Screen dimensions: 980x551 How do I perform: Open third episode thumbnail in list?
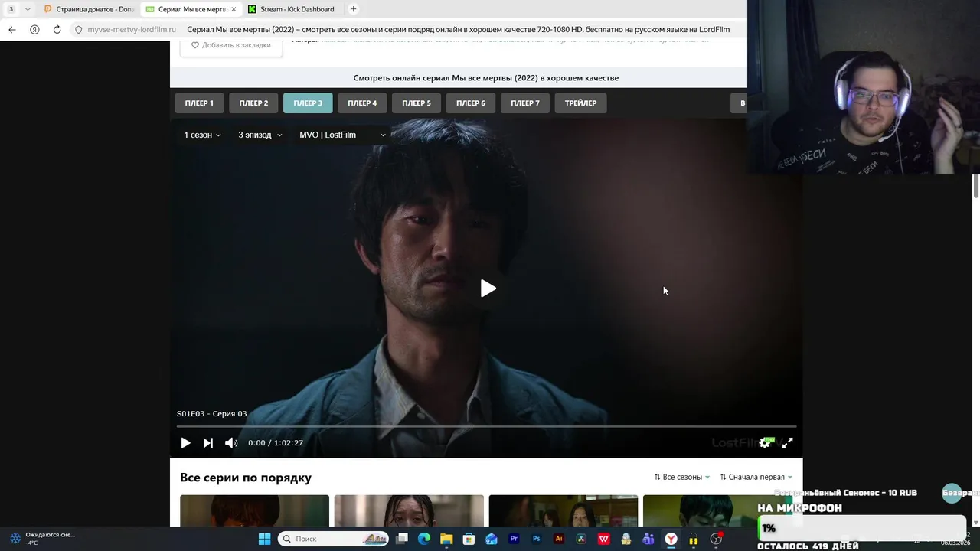click(563, 510)
